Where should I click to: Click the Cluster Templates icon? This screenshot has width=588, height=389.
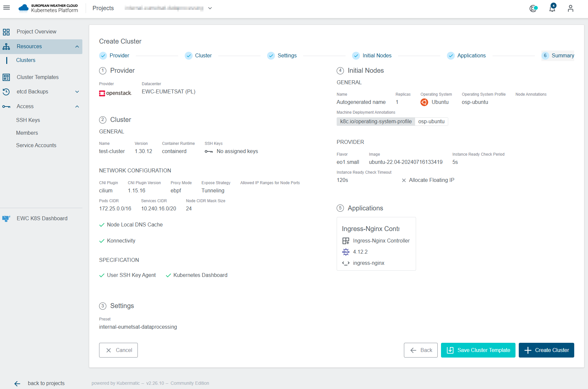point(6,77)
